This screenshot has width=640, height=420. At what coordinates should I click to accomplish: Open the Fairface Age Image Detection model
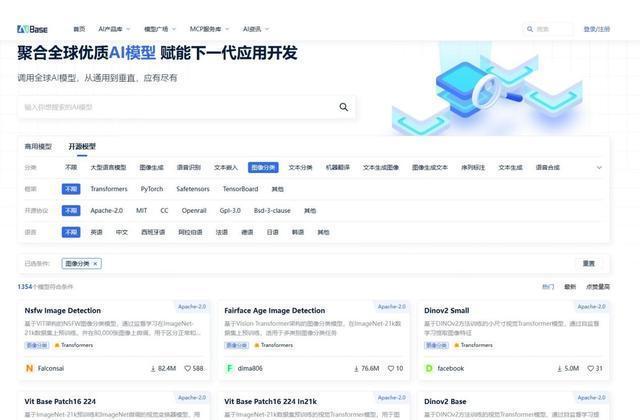click(x=275, y=311)
